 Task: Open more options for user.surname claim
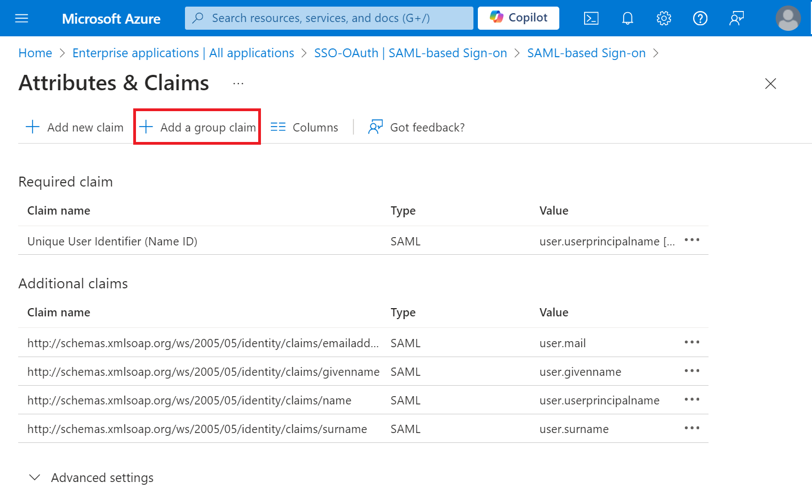691,428
